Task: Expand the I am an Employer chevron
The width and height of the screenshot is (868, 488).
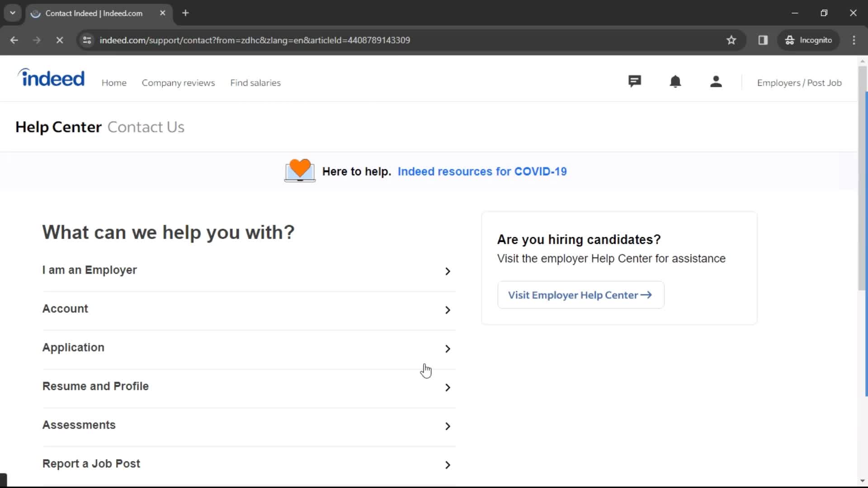Action: pos(448,271)
